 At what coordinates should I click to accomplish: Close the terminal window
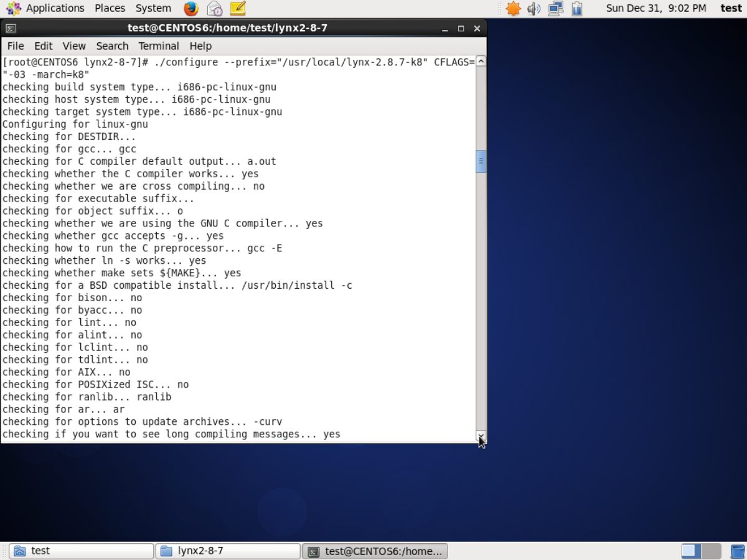tap(477, 29)
